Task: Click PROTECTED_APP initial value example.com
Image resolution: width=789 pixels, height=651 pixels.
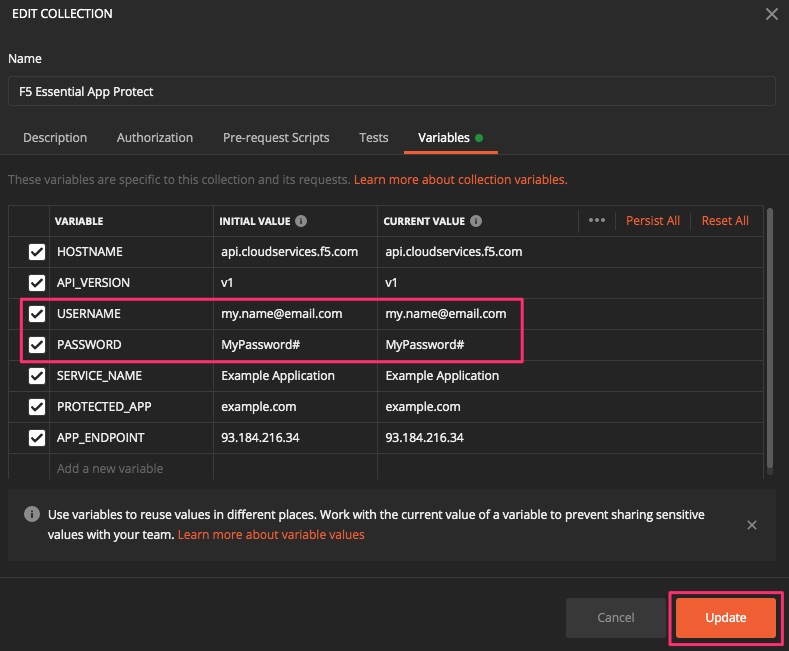Action: click(x=259, y=406)
